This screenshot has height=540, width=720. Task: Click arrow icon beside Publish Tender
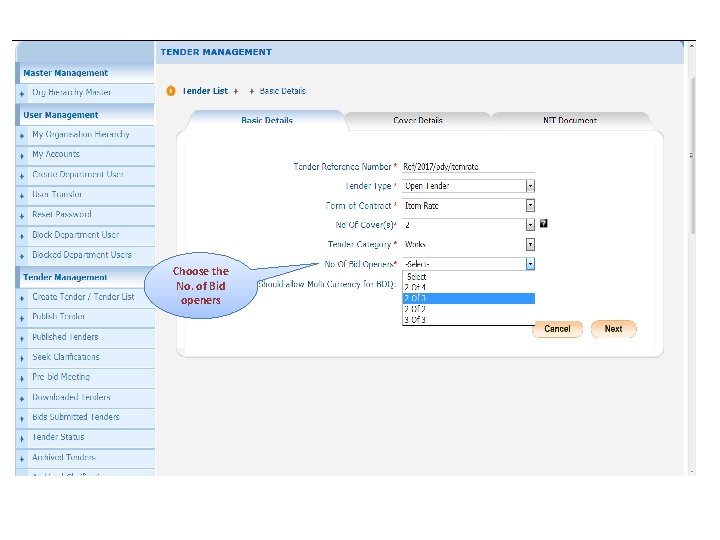pyautogui.click(x=22, y=318)
